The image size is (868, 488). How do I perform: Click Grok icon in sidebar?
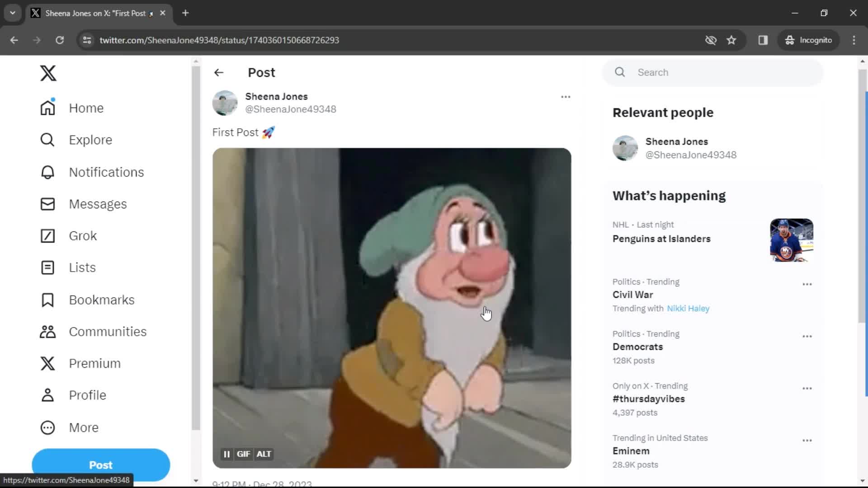tap(47, 235)
